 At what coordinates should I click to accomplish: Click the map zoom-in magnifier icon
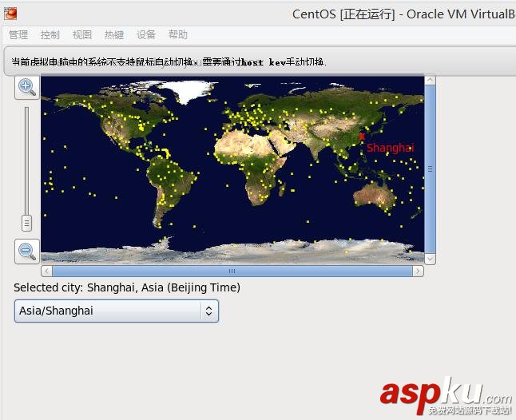click(27, 87)
